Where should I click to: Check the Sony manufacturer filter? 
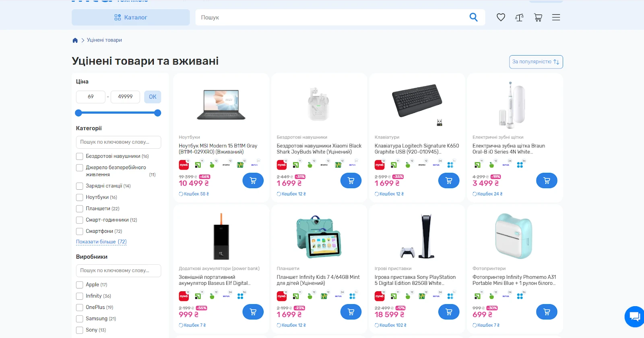pyautogui.click(x=80, y=330)
